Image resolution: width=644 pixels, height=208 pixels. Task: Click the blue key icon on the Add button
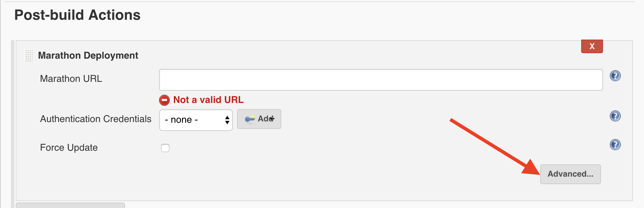coord(250,119)
